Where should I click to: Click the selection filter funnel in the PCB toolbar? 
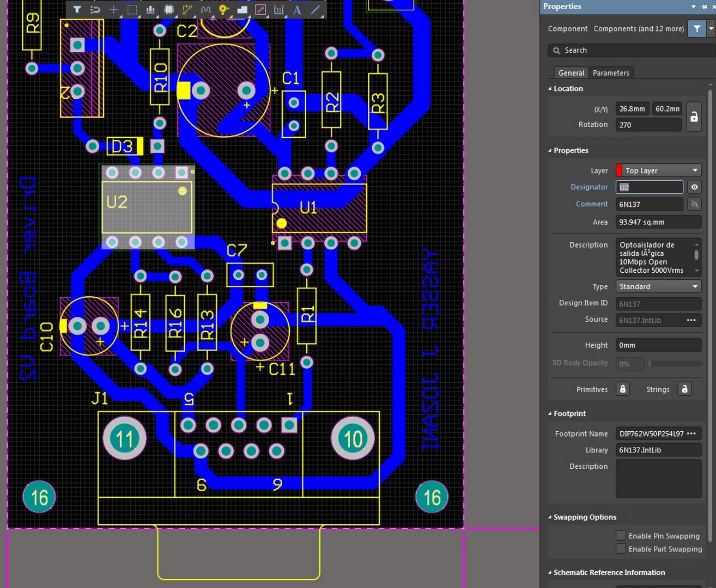tap(77, 9)
